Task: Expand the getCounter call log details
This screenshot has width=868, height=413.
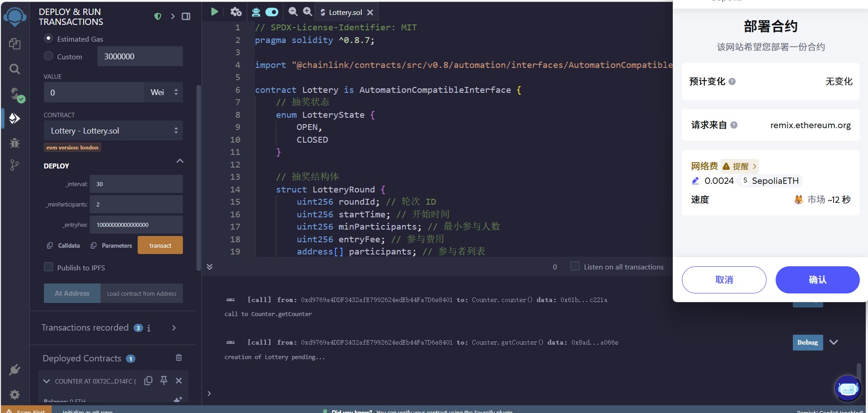Action: pos(834,342)
